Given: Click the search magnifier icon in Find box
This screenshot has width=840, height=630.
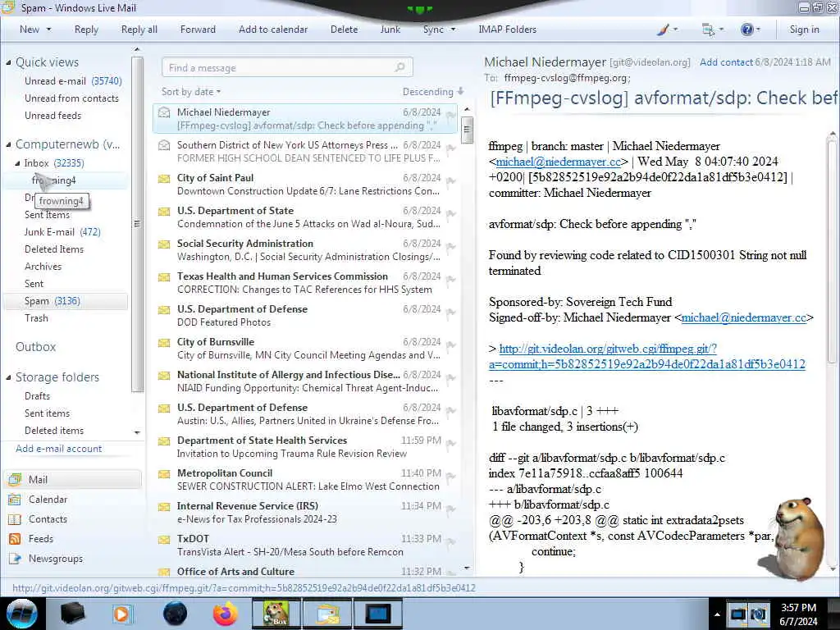Looking at the screenshot, I should pyautogui.click(x=399, y=67).
